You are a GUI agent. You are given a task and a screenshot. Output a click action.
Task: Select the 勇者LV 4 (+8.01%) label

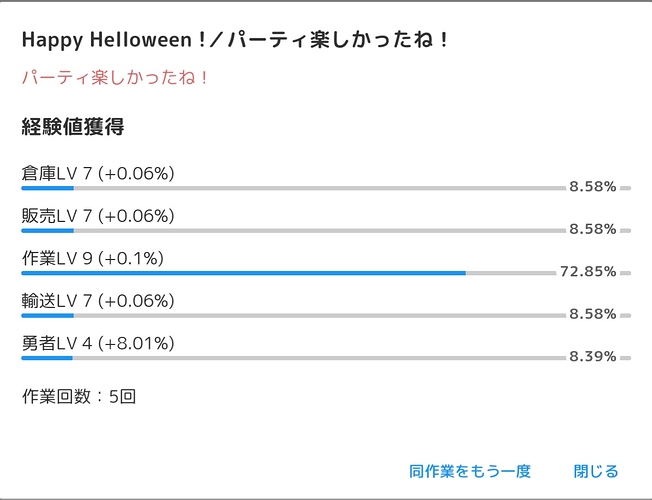(98, 343)
